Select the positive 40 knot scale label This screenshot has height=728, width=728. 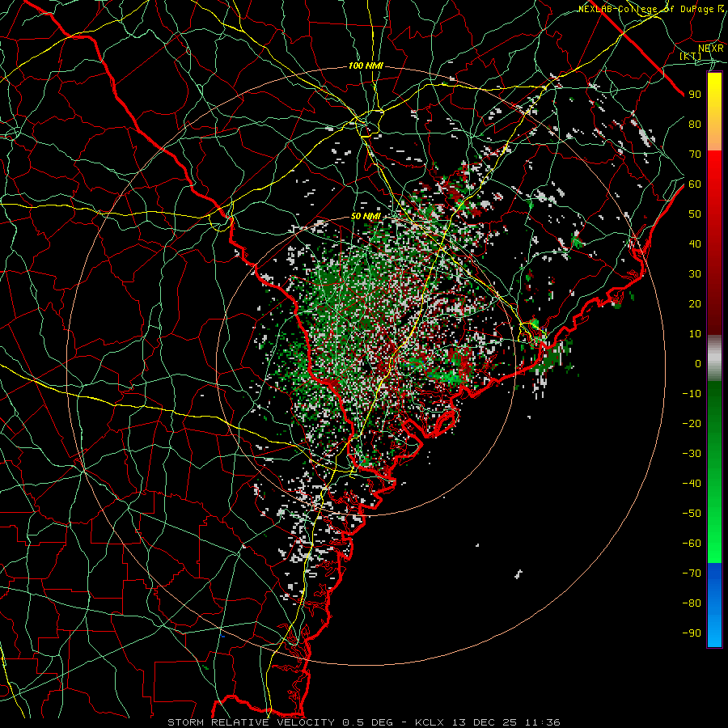pyautogui.click(x=695, y=243)
